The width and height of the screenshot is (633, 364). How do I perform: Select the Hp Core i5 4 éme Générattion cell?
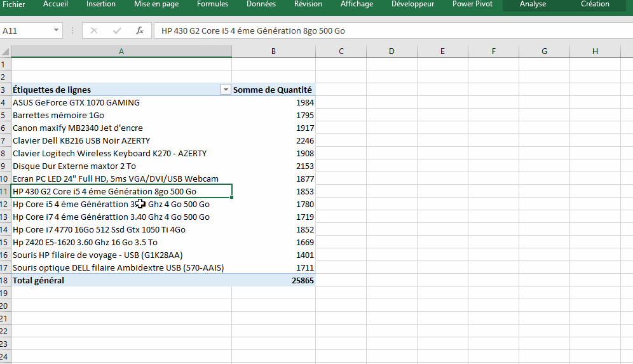121,204
